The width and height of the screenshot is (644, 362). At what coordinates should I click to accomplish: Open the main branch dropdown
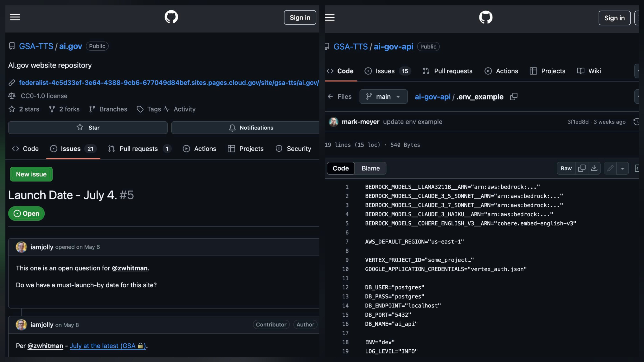(x=383, y=97)
